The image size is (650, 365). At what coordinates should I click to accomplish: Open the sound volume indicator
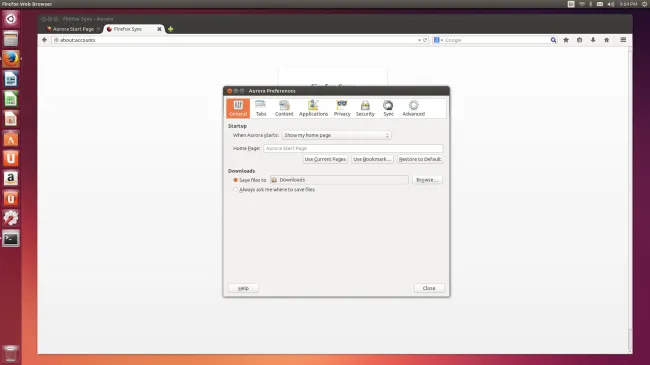pyautogui.click(x=611, y=4)
